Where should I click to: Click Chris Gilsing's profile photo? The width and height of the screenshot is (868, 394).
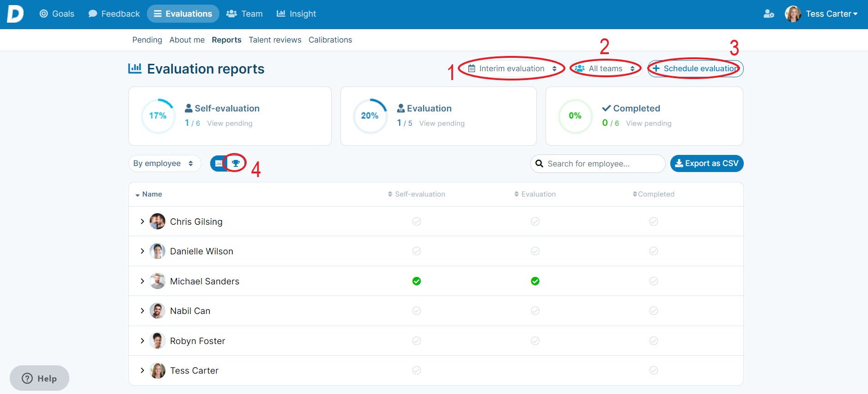coord(158,222)
